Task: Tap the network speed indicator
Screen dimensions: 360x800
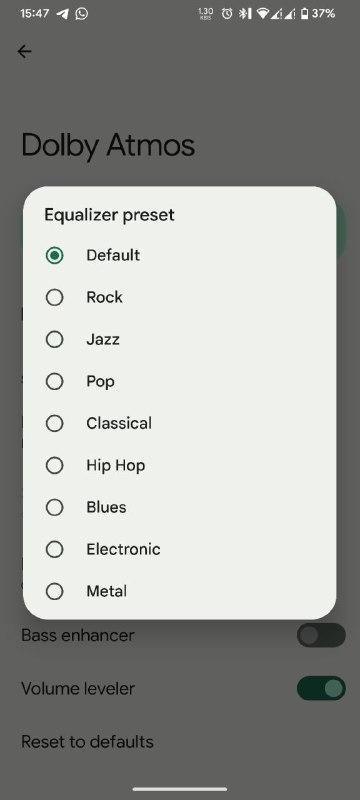Action: [205, 14]
